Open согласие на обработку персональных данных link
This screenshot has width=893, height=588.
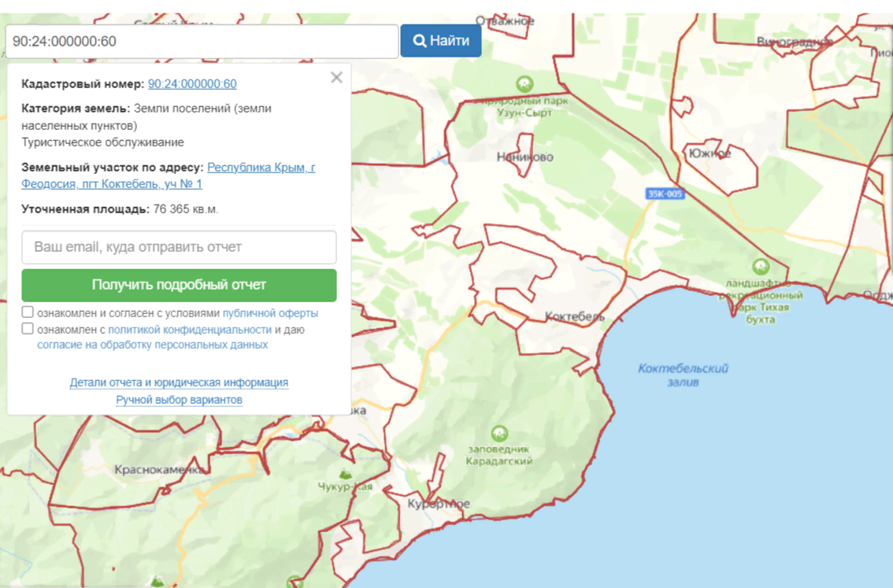click(153, 345)
